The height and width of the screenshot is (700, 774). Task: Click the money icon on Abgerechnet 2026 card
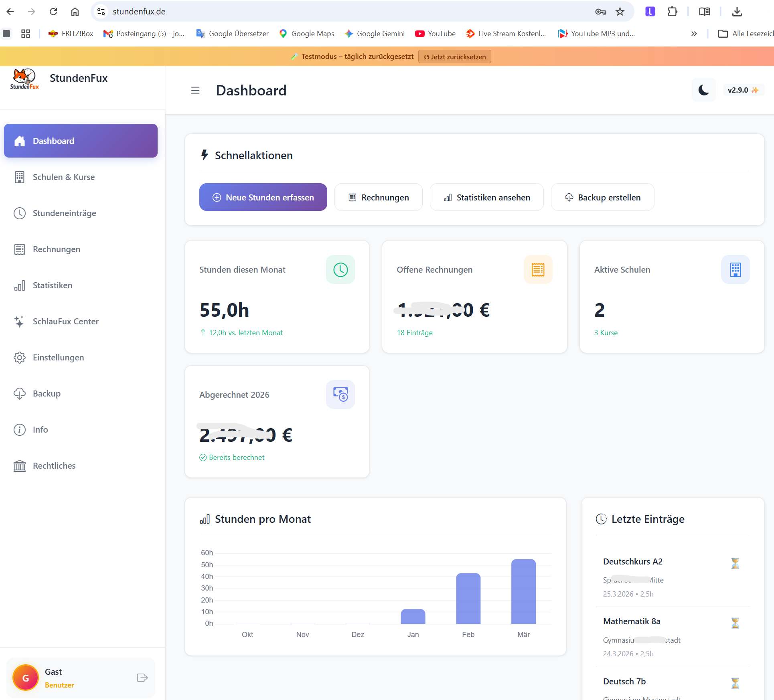pos(340,394)
